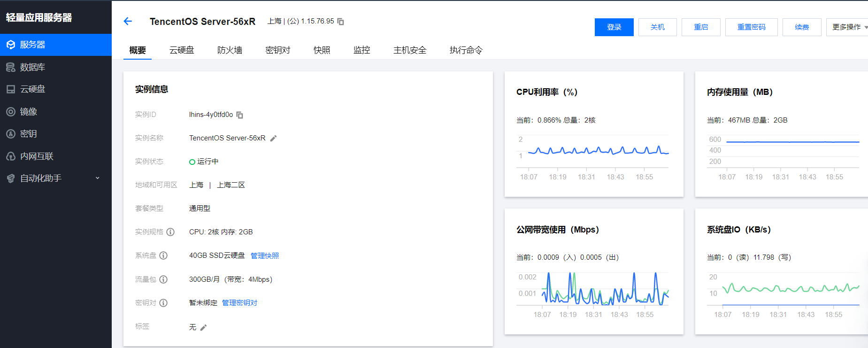Open the 监控 tab
Image resolution: width=868 pixels, height=348 pixels.
click(362, 50)
